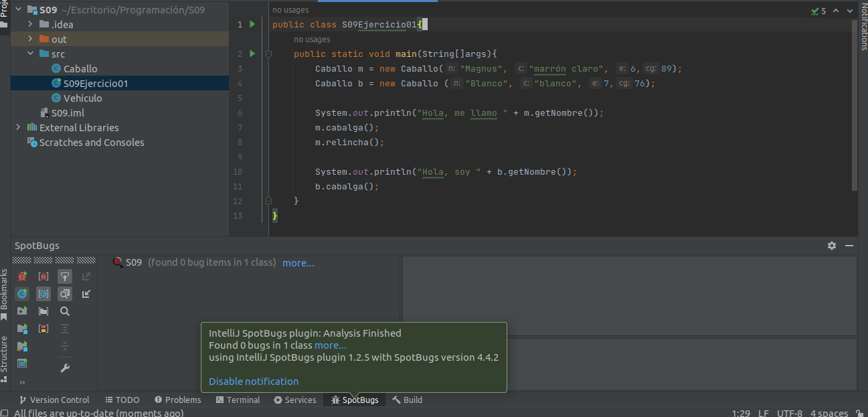
Task: Import previously saved bug collection
Action: (86, 294)
